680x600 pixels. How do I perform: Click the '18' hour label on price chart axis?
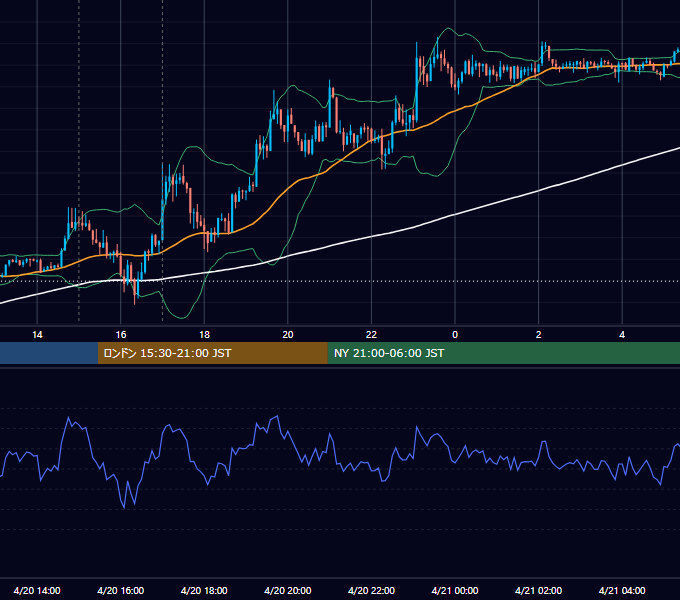(204, 335)
